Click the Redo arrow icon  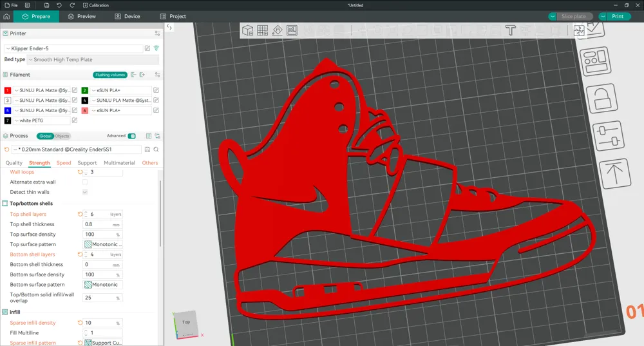point(72,5)
